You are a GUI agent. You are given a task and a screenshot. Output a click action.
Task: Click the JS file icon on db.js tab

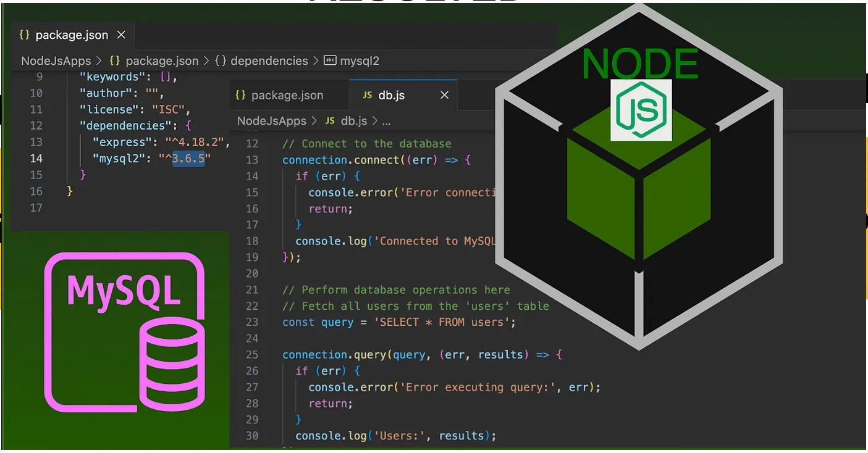[x=367, y=95]
